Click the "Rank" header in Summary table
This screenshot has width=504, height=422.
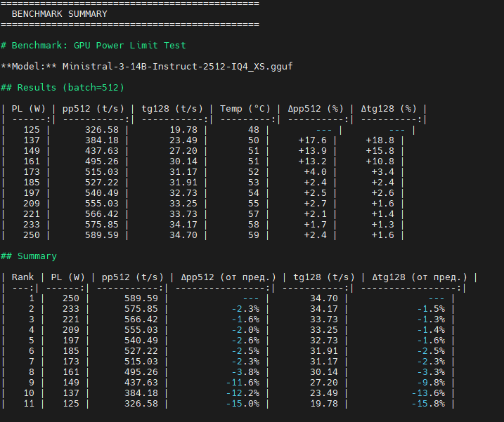point(22,277)
